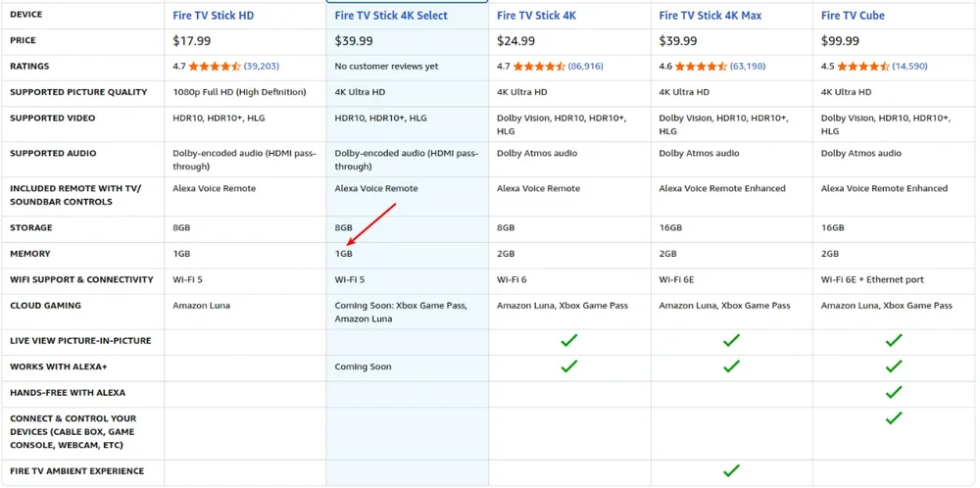Click Fire TV Stick 4K Max star rating
The image size is (980, 488).
click(701, 67)
